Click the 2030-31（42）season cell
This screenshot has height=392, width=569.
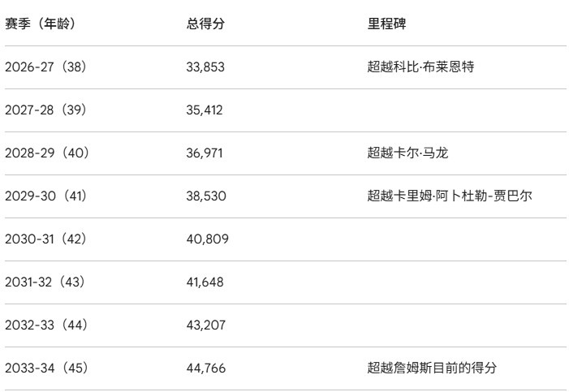45,239
